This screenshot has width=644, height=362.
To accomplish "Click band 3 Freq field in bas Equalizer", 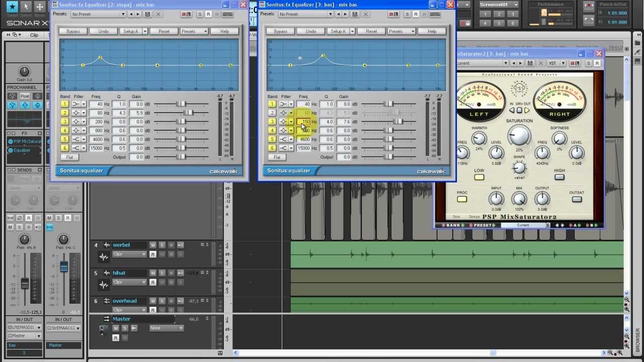I will coord(304,122).
